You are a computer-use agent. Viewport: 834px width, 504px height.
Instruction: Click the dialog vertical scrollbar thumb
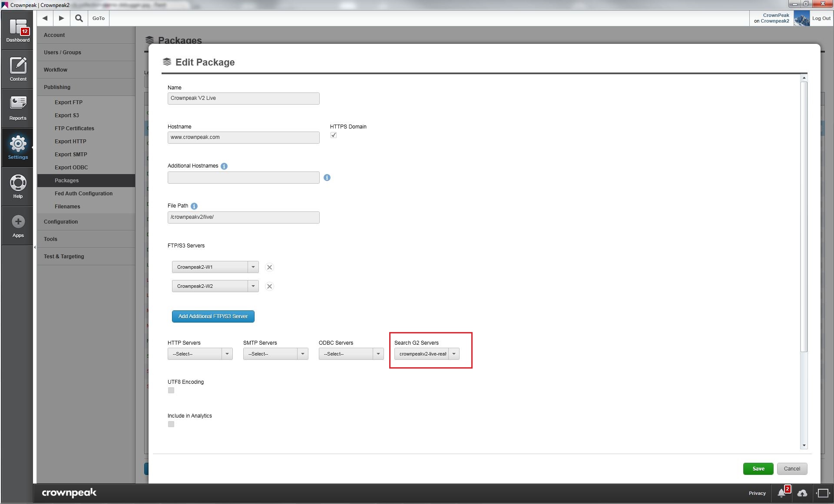pyautogui.click(x=804, y=217)
